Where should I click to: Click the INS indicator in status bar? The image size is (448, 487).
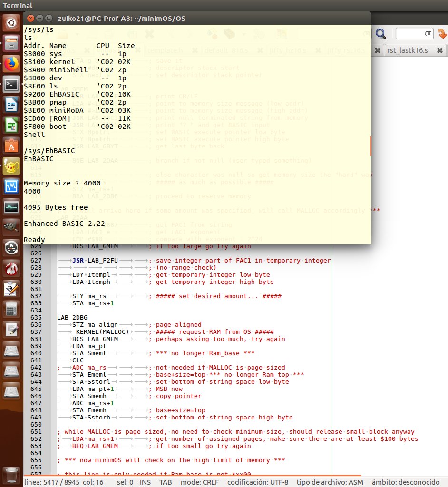point(145,482)
